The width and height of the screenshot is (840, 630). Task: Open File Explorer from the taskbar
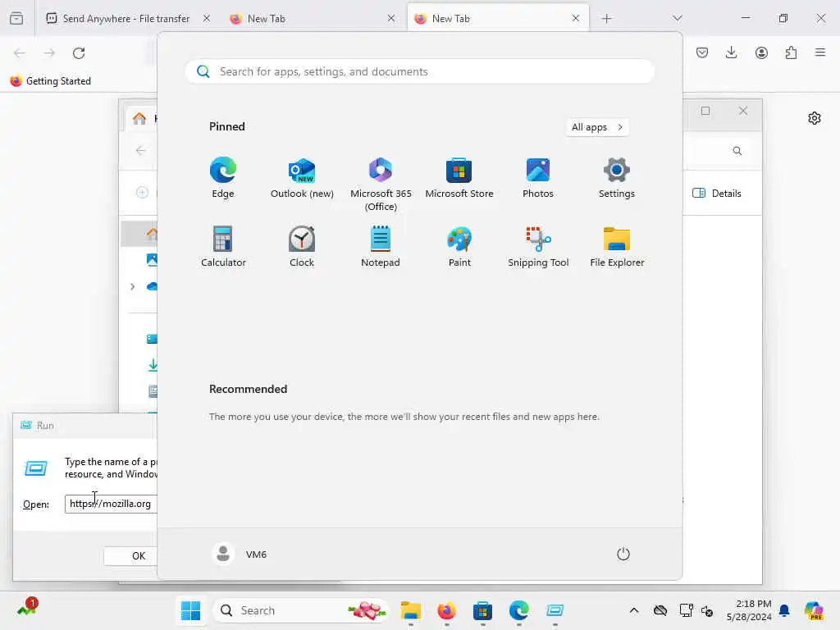[411, 610]
